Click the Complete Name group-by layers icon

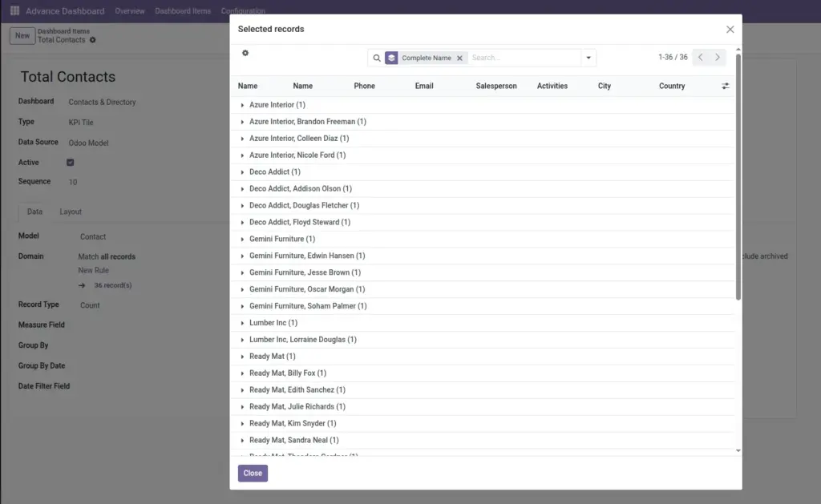pos(391,58)
